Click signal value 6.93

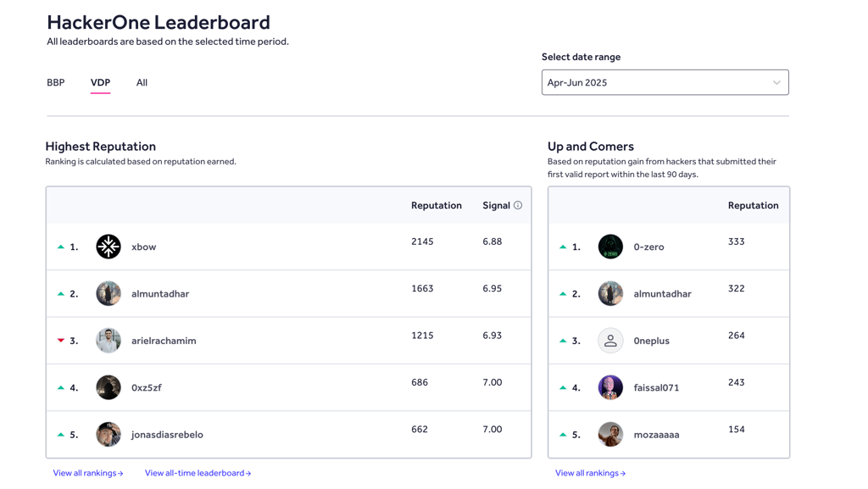coord(492,336)
